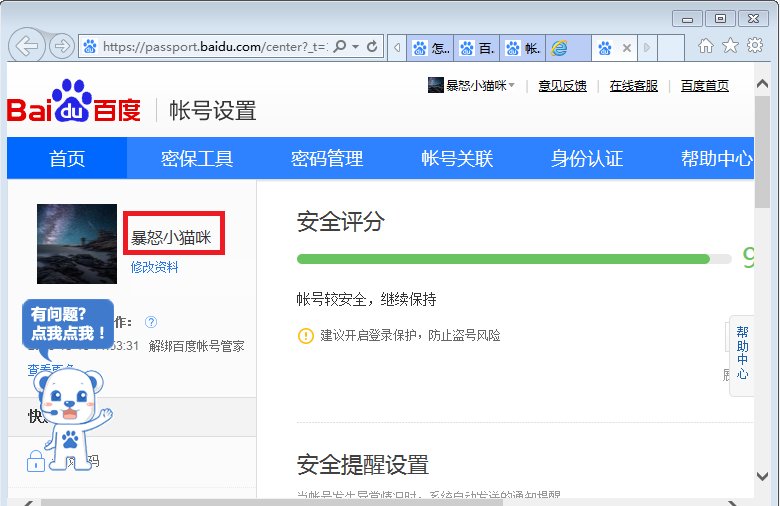Click the Refresh page icon

point(372,47)
